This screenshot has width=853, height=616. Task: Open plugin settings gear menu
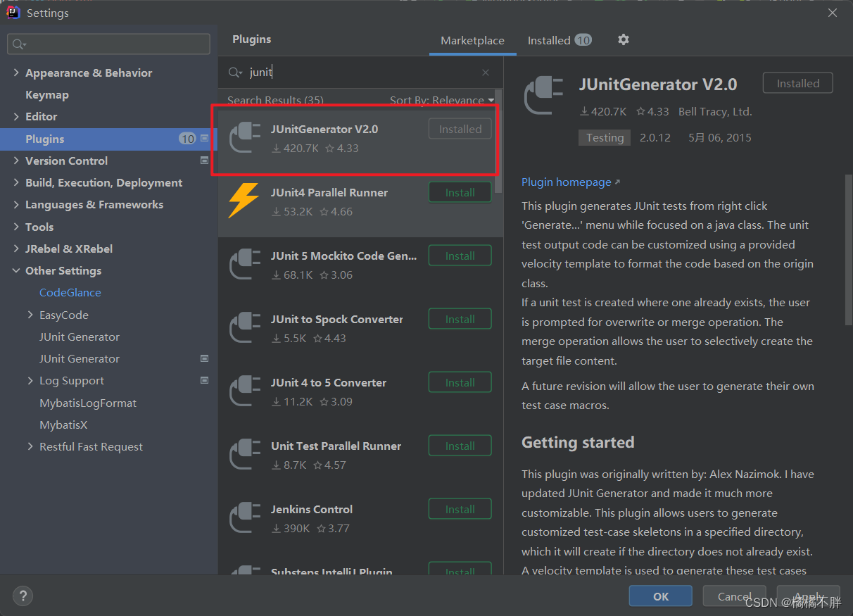[x=623, y=39]
